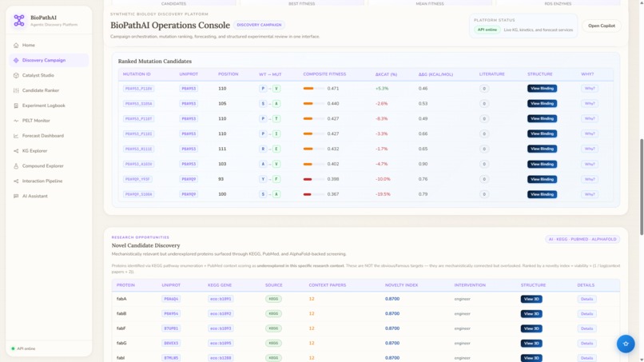Click the KG Explorer graph icon
The image size is (644, 362).
point(16,151)
